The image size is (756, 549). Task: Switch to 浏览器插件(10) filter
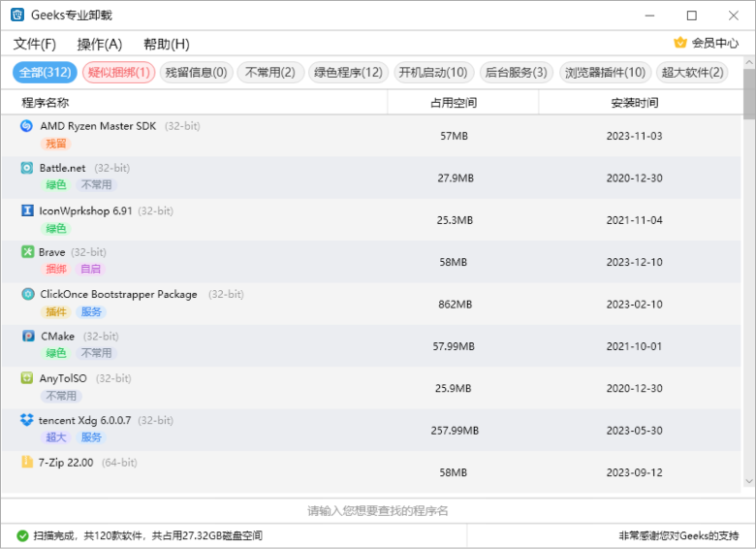point(606,73)
